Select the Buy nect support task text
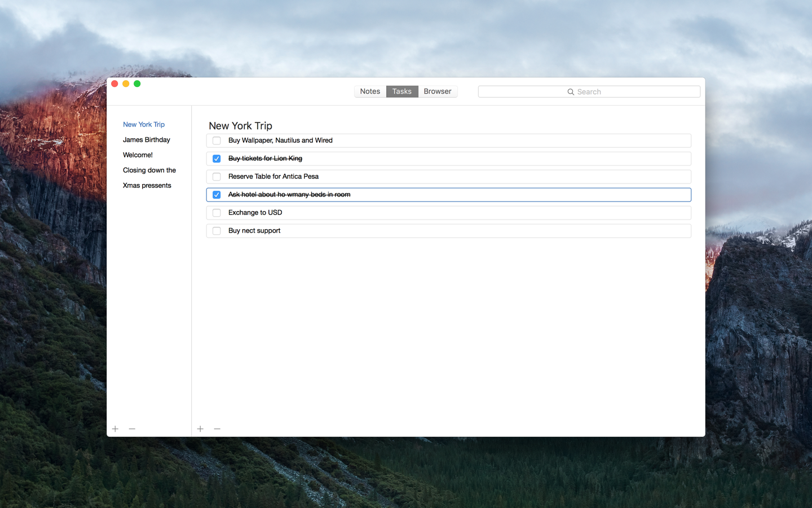812x508 pixels. (x=254, y=231)
